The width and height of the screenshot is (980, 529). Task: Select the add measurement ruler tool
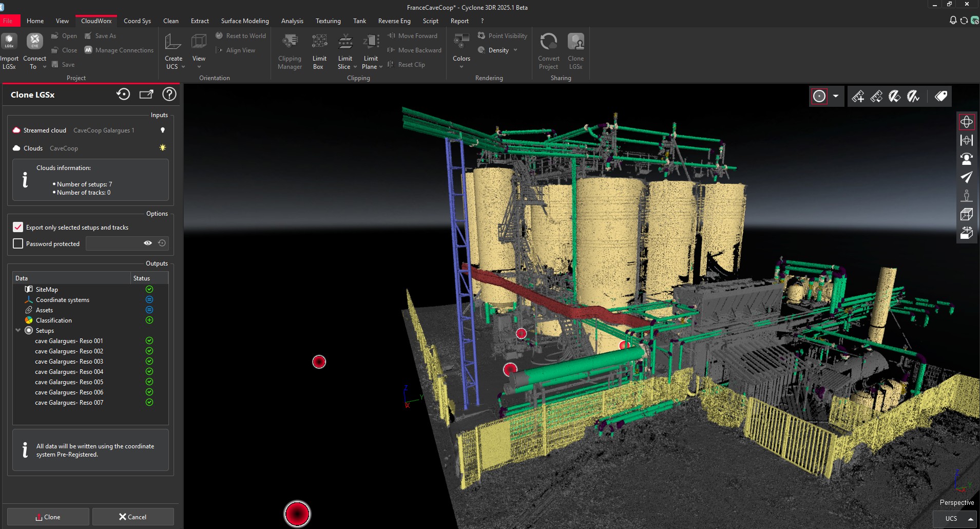(x=859, y=96)
